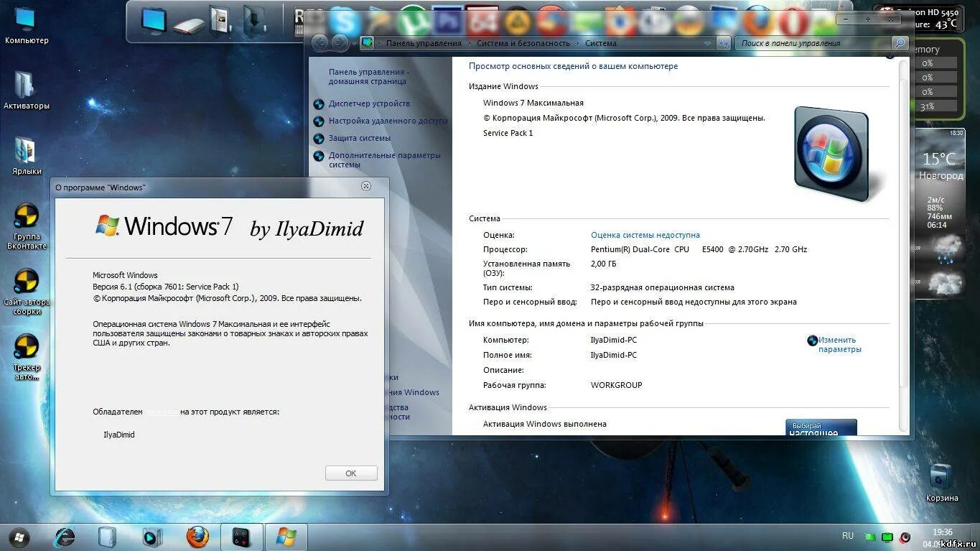Click the text Windows 7 Максимальная
980x551 pixels.
tap(533, 103)
